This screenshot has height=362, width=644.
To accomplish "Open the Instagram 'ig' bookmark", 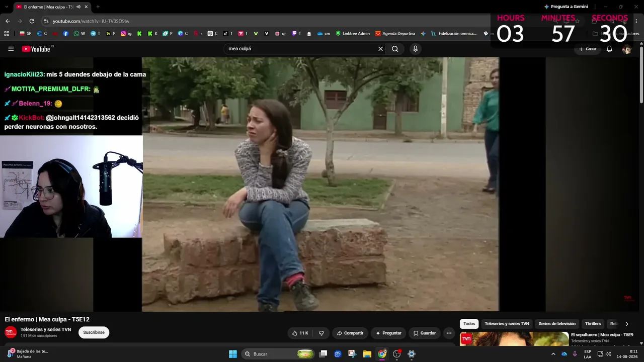I will pos(126,34).
